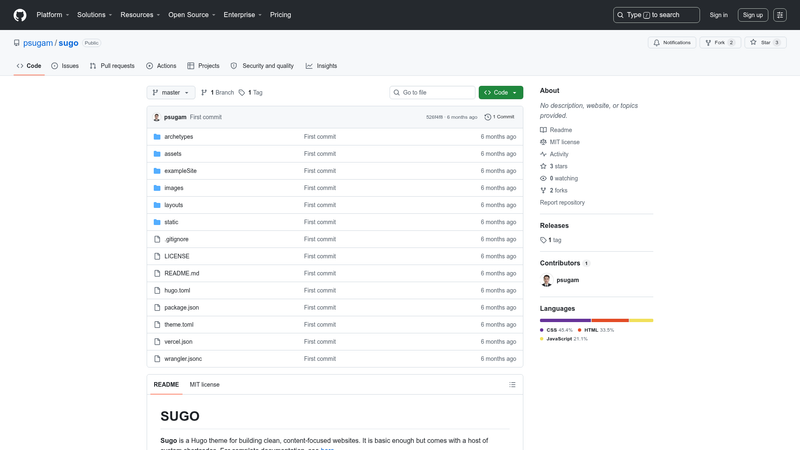The width and height of the screenshot is (800, 450).
Task: Switch to the Projects tab
Action: (203, 66)
